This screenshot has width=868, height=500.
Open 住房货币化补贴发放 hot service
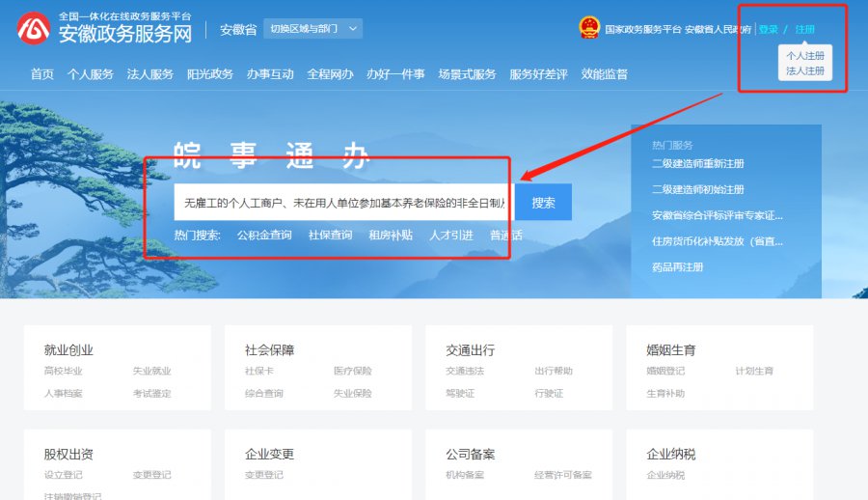718,241
